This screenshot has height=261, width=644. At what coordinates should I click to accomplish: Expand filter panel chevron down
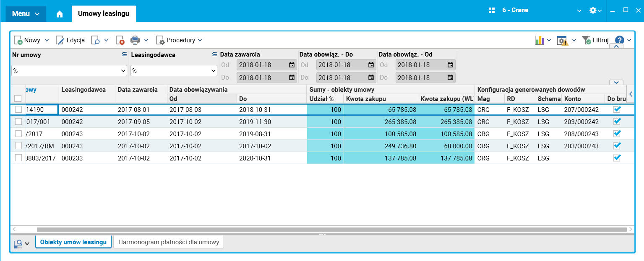pyautogui.click(x=616, y=83)
